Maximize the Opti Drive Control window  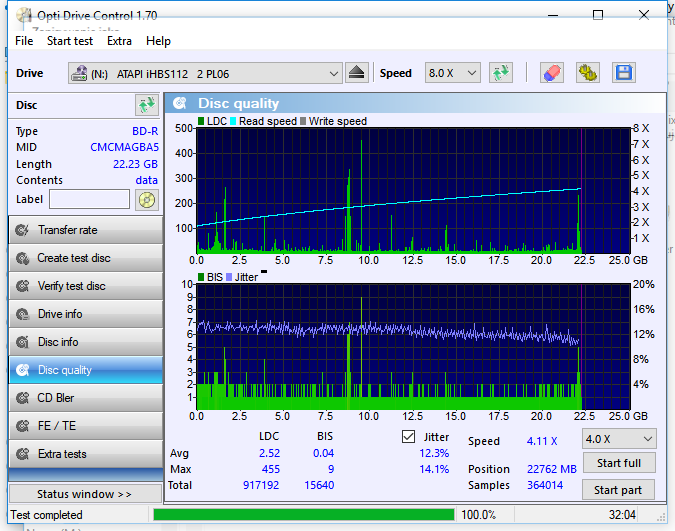point(598,16)
